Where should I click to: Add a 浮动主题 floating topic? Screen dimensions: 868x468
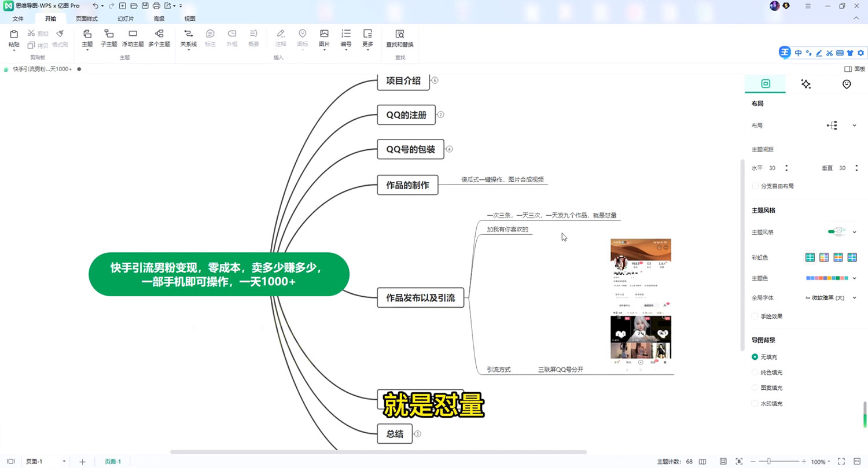[133, 35]
